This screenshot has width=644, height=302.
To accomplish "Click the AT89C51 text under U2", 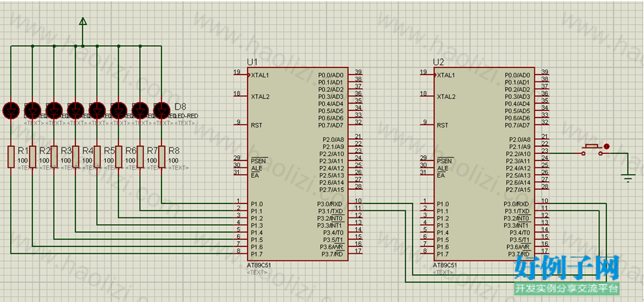I will [x=445, y=265].
